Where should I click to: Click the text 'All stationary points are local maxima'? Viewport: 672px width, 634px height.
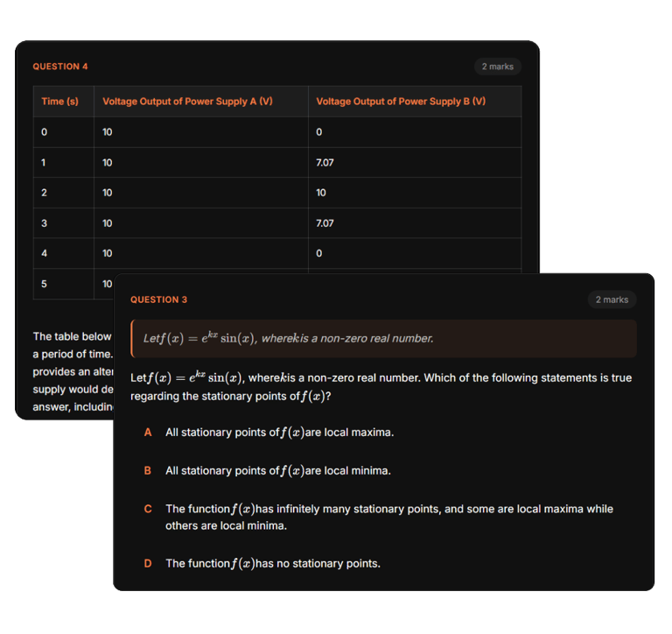pyautogui.click(x=279, y=433)
